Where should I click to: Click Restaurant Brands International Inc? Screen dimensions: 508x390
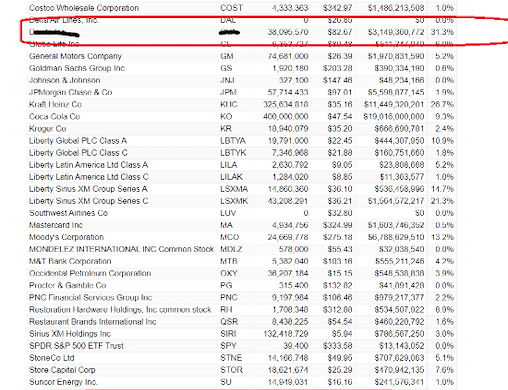click(93, 322)
